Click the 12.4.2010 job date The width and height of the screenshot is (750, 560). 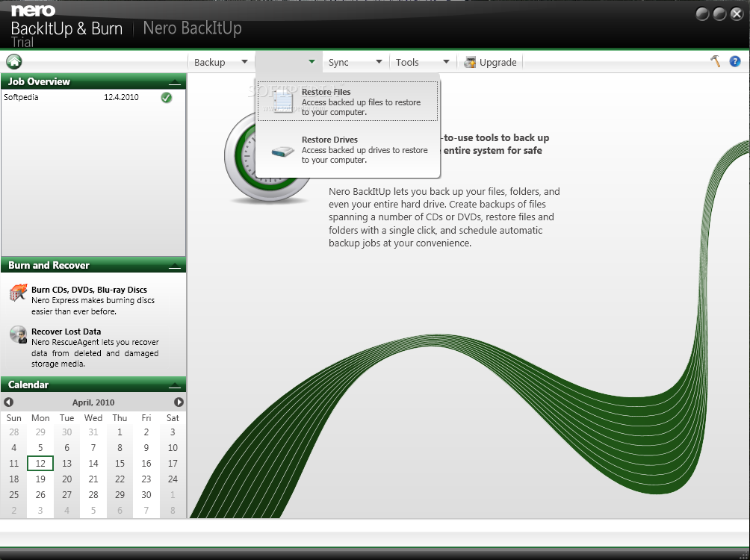(x=121, y=97)
